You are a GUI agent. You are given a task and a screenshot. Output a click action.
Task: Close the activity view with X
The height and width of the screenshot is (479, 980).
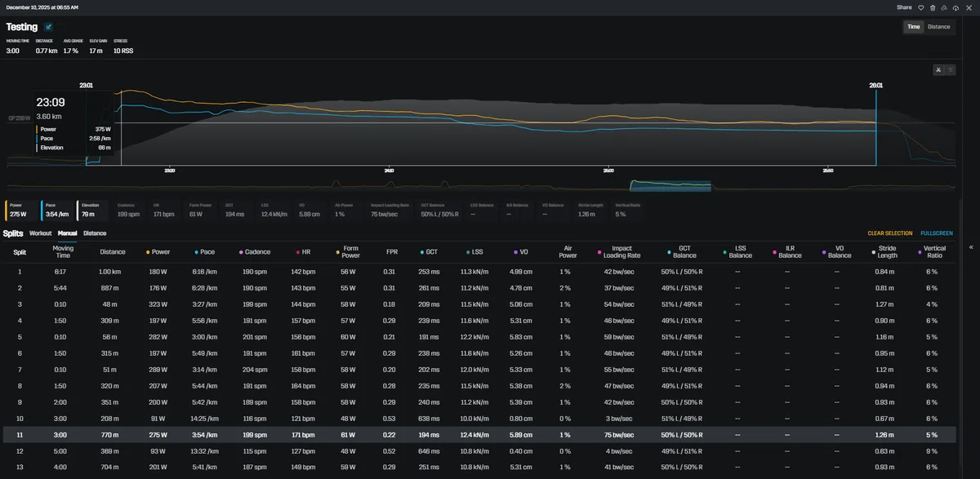pos(968,7)
